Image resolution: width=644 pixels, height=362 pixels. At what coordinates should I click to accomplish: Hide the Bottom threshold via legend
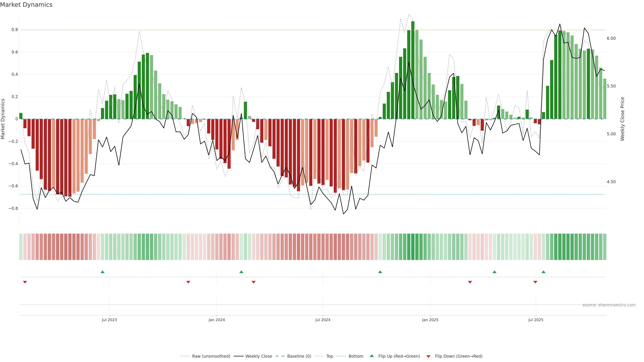coord(356,356)
